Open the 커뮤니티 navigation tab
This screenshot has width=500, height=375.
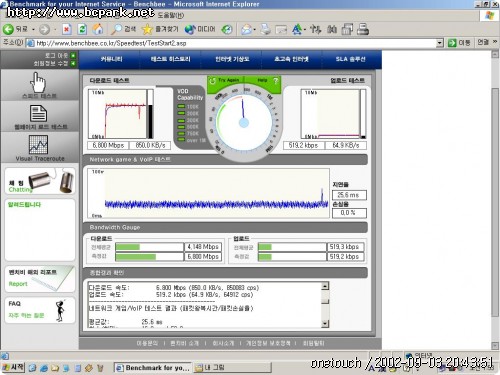click(112, 59)
